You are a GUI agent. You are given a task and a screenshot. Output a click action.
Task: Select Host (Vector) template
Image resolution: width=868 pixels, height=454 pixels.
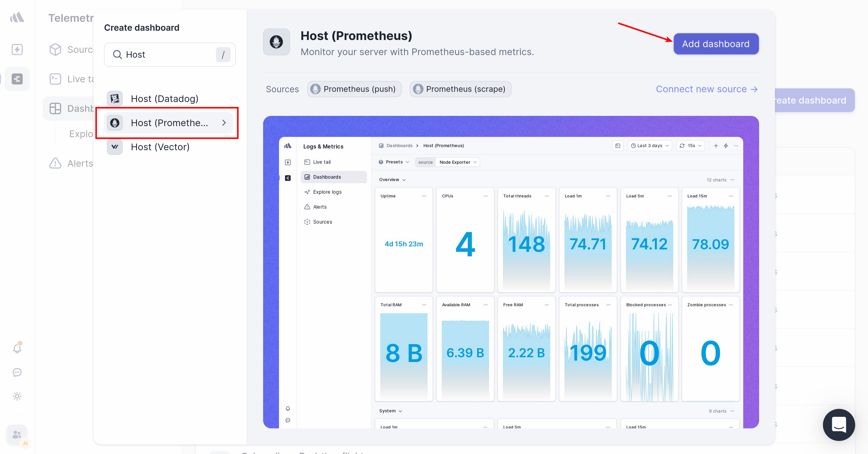[169, 147]
